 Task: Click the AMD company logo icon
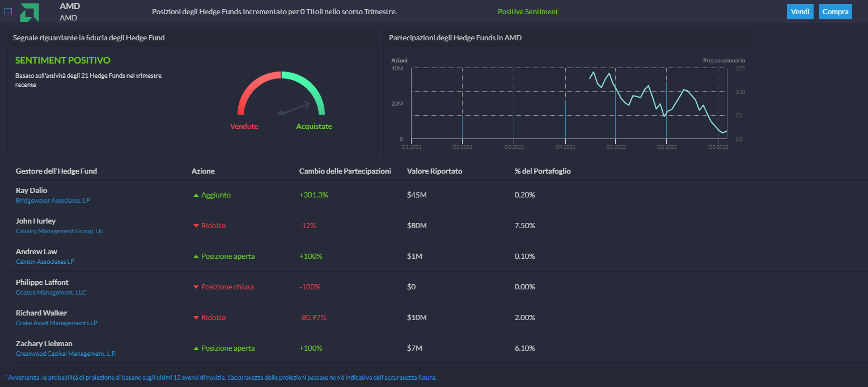pyautogui.click(x=29, y=12)
